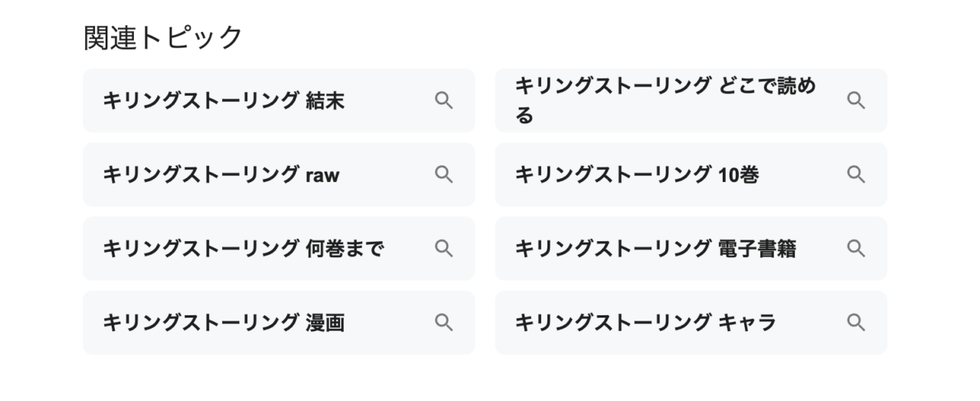Viewport: 980px width, 401px height.
Task: Click the magnifier icon for キリングストーリング raw
Action: coord(444,174)
